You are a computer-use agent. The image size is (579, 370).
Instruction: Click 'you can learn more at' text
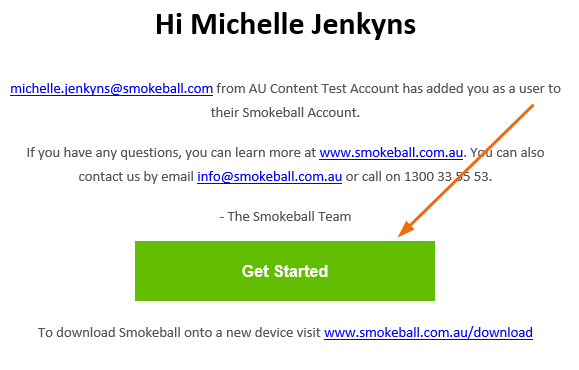click(x=250, y=153)
